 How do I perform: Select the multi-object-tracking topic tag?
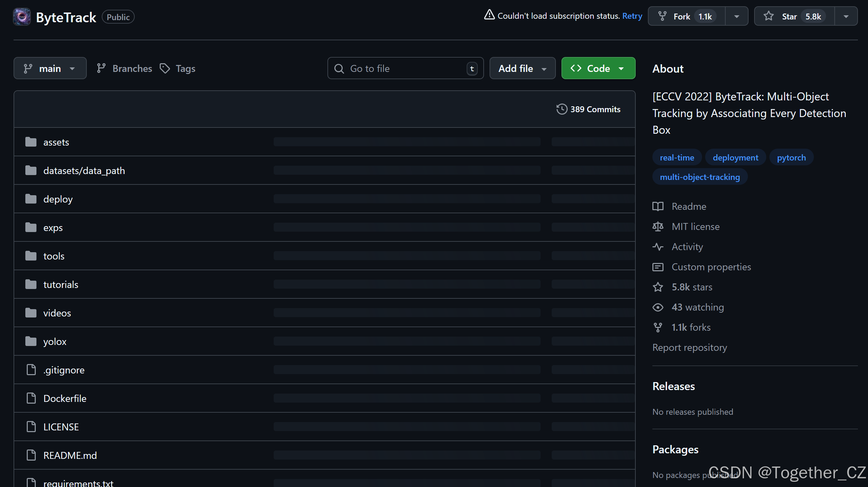pos(700,177)
